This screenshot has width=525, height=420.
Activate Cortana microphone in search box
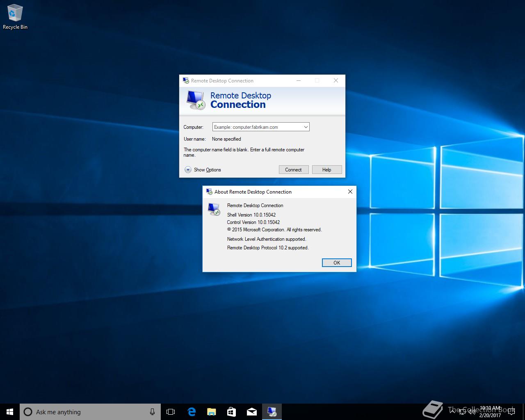pos(152,412)
